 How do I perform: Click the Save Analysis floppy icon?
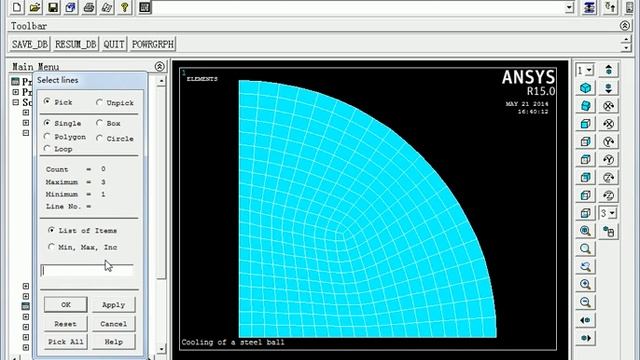[53, 7]
